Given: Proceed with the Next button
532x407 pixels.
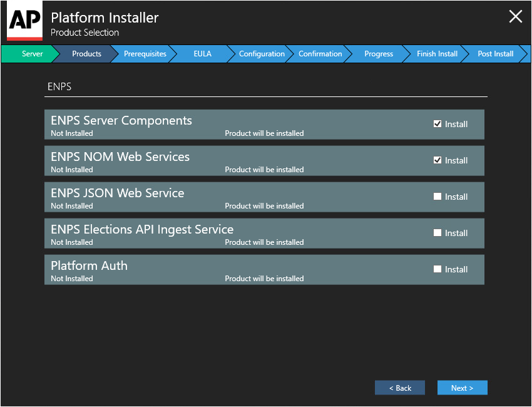Looking at the screenshot, I should point(462,388).
